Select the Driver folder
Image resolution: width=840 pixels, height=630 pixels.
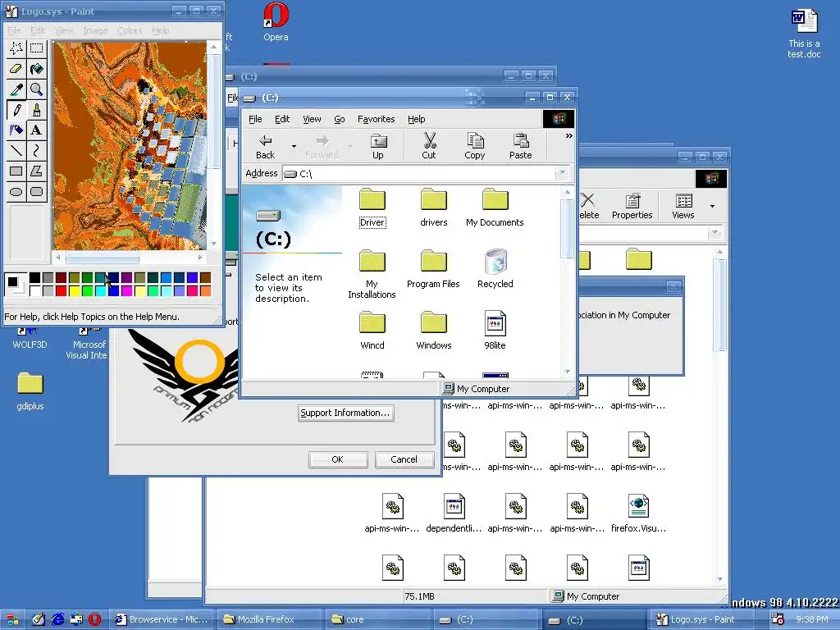click(372, 208)
